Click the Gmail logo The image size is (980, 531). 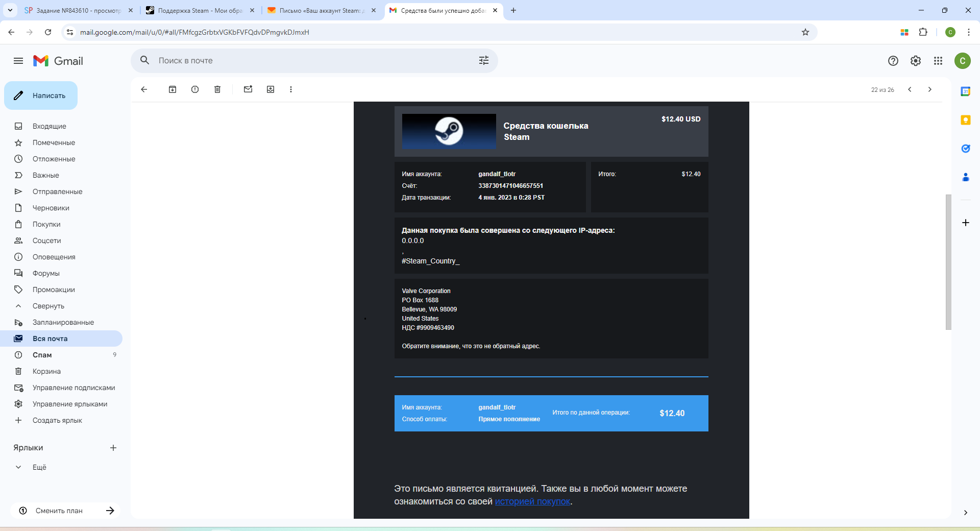coord(58,61)
